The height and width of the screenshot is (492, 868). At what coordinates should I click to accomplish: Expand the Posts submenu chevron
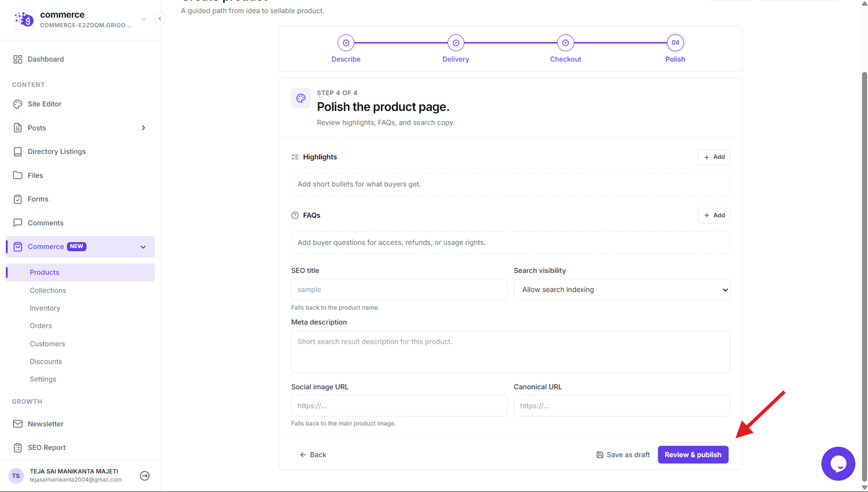coord(143,128)
